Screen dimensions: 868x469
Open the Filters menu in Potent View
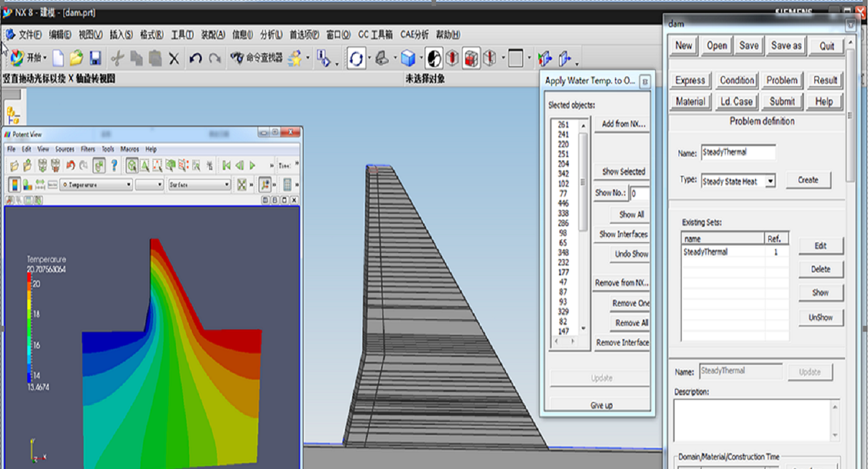(x=88, y=149)
